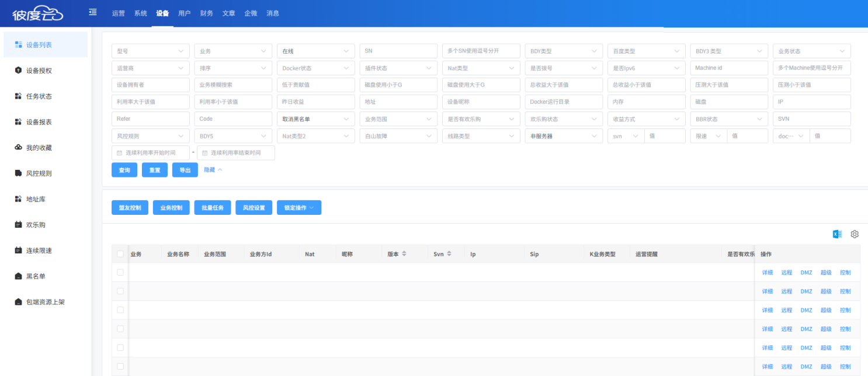Expand the 锁定操作 dropdown button
Image resolution: width=868 pixels, height=376 pixels.
click(298, 208)
